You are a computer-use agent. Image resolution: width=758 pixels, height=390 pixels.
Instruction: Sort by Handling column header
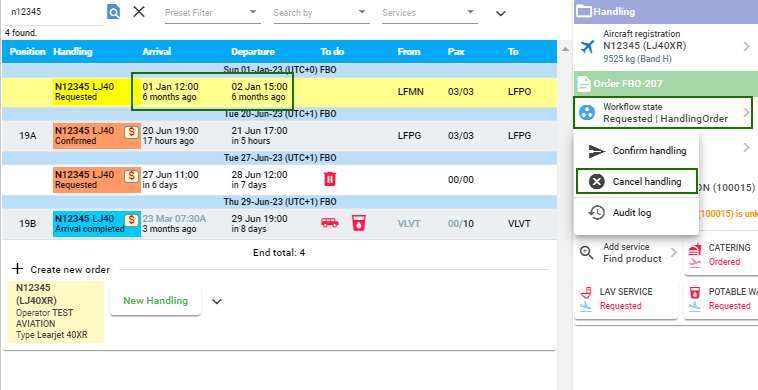coord(73,52)
